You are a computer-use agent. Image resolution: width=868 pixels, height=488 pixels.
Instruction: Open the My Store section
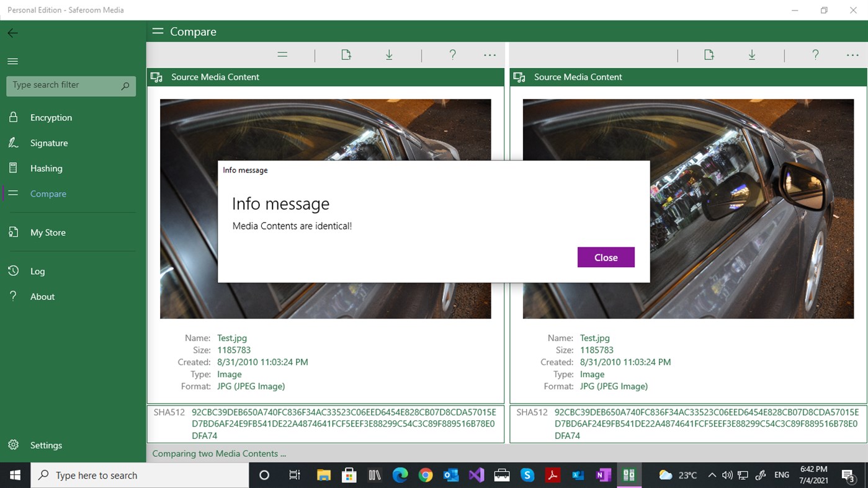click(48, 232)
